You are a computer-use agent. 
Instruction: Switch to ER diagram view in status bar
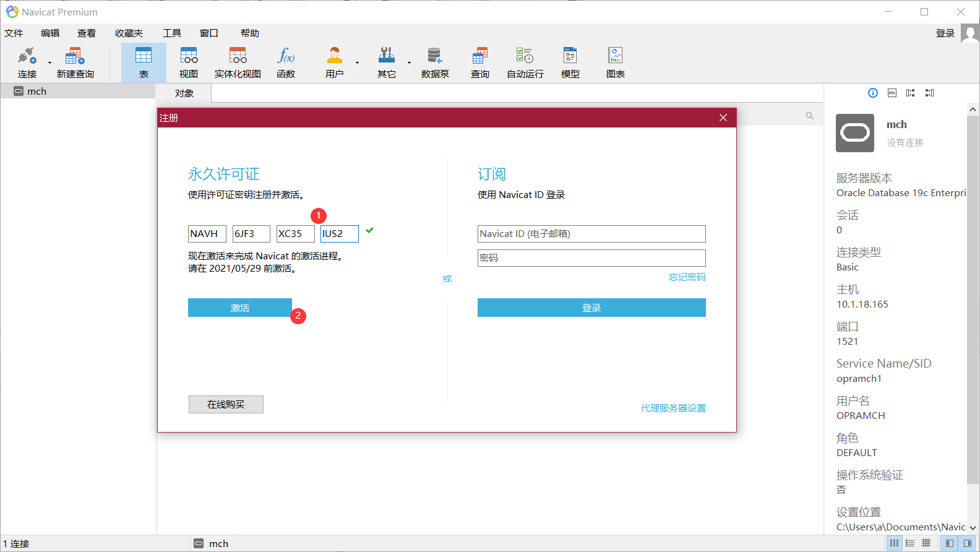tap(926, 543)
